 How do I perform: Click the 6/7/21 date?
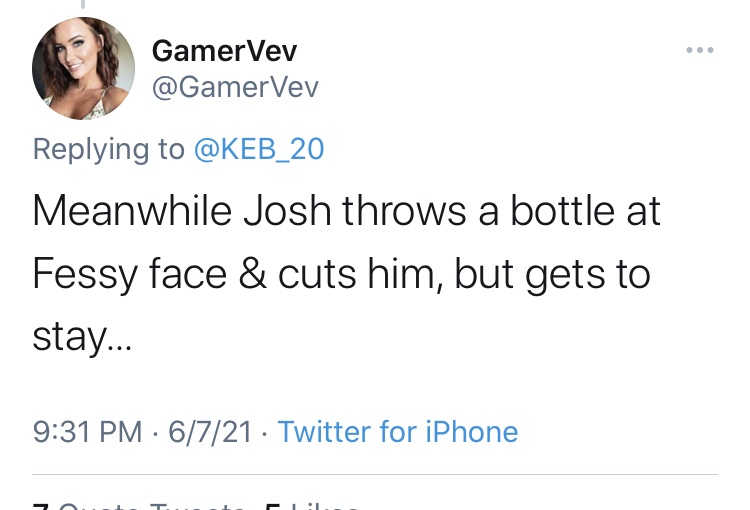210,432
